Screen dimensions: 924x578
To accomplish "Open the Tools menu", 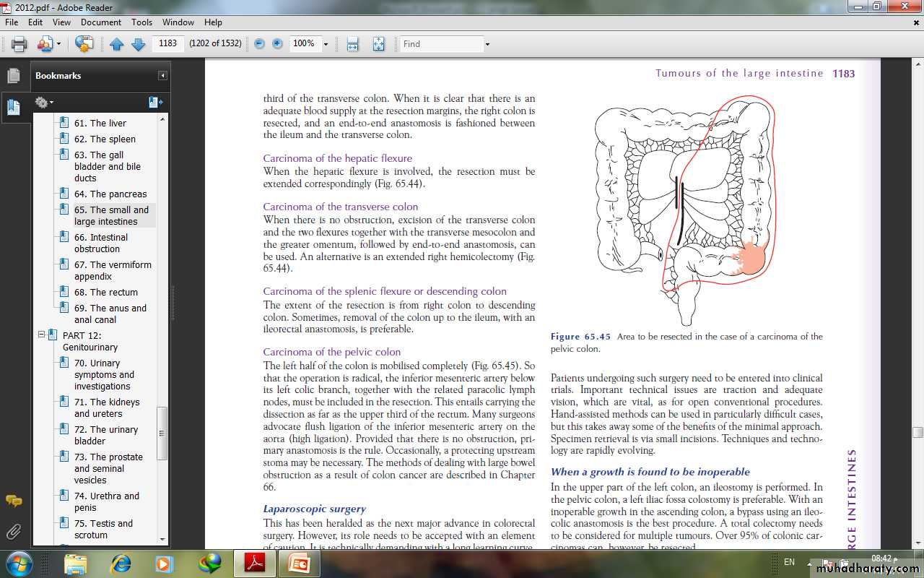I will pos(141,22).
